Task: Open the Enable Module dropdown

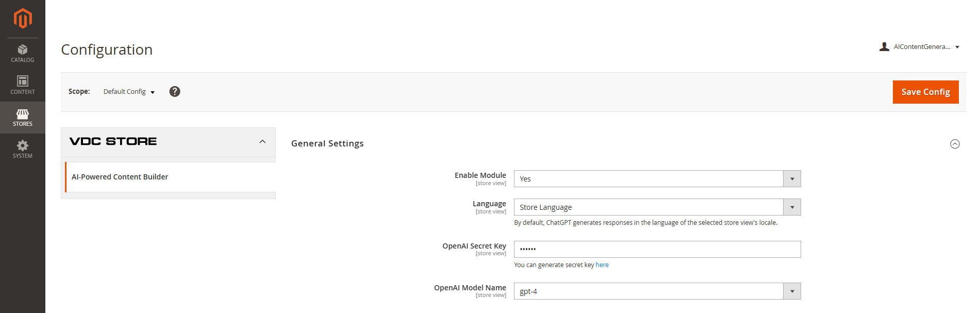Action: pyautogui.click(x=657, y=179)
